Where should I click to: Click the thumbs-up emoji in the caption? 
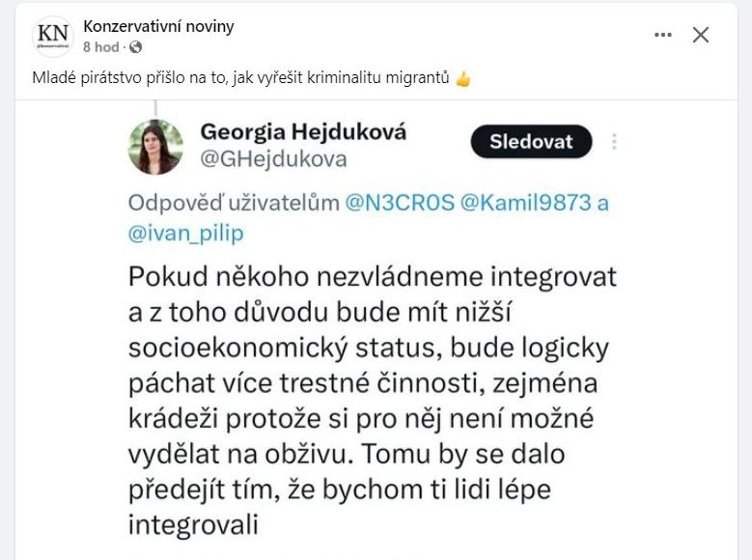tap(463, 79)
